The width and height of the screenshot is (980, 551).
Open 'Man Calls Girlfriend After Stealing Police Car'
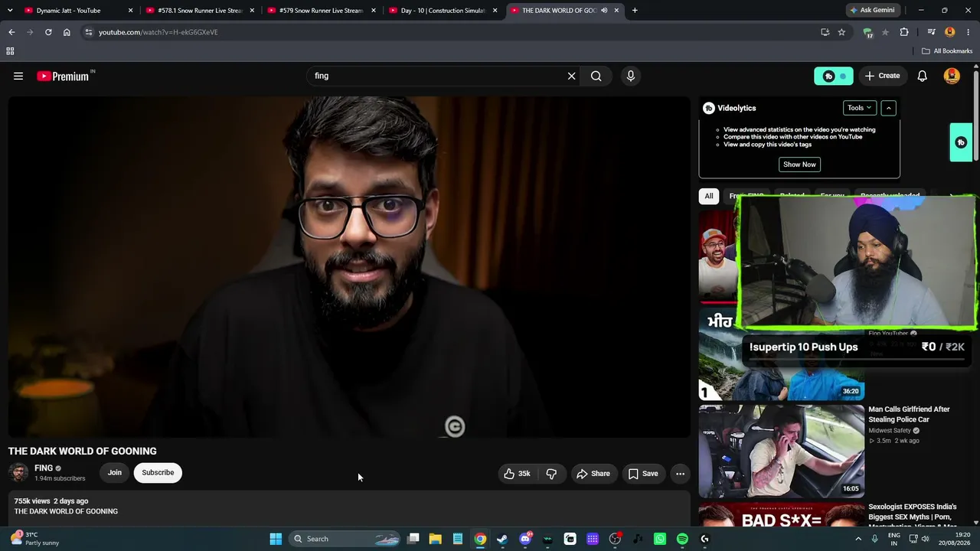(x=909, y=414)
